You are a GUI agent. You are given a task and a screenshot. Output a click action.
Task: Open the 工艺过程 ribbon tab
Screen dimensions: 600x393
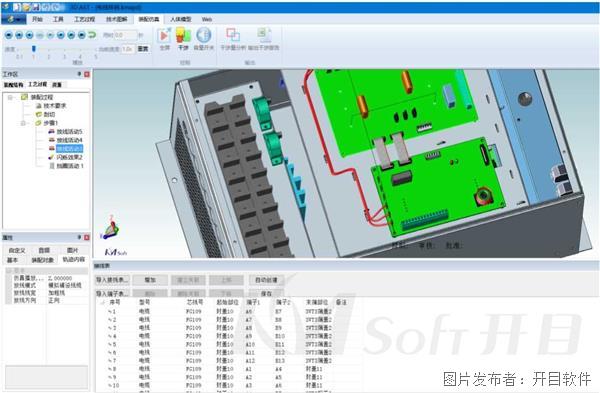click(84, 19)
